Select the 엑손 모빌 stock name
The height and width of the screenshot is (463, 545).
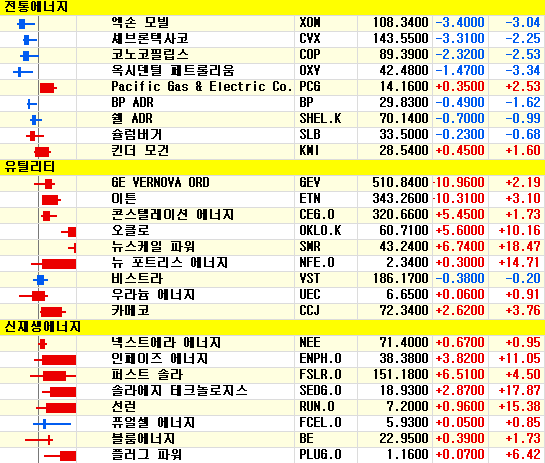coord(140,23)
